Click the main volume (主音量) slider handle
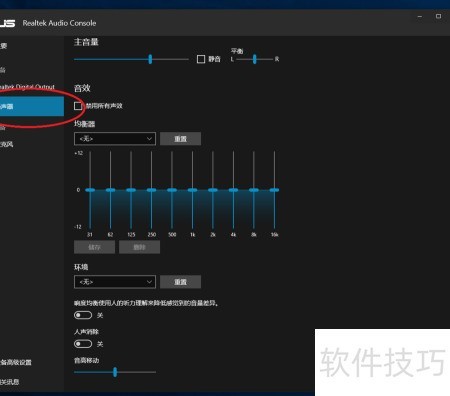Screen dimensions: 450x396 point(150,59)
